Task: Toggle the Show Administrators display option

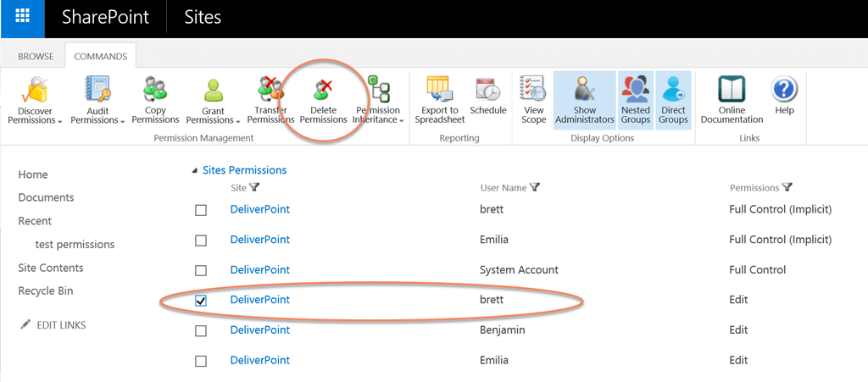Action: 585,100
